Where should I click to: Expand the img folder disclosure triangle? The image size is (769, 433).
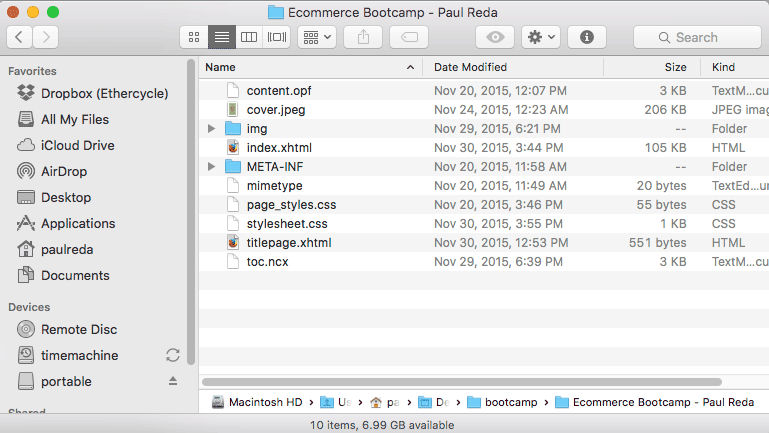point(211,129)
